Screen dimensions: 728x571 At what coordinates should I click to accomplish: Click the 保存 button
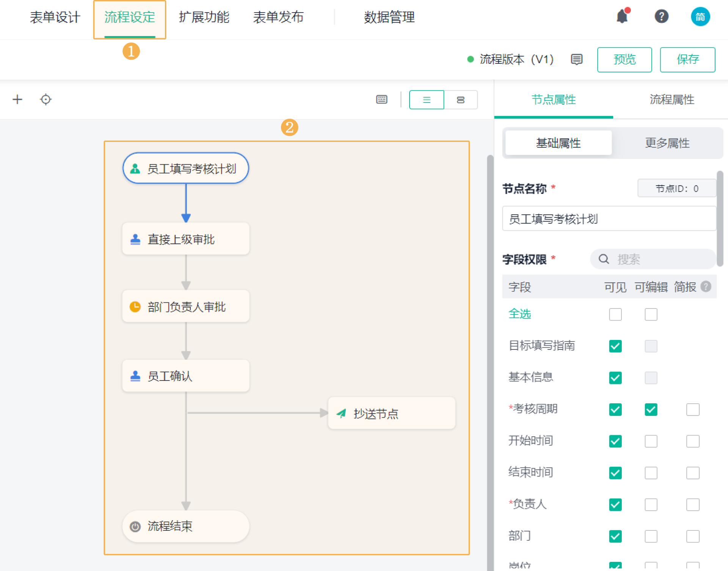coord(687,60)
